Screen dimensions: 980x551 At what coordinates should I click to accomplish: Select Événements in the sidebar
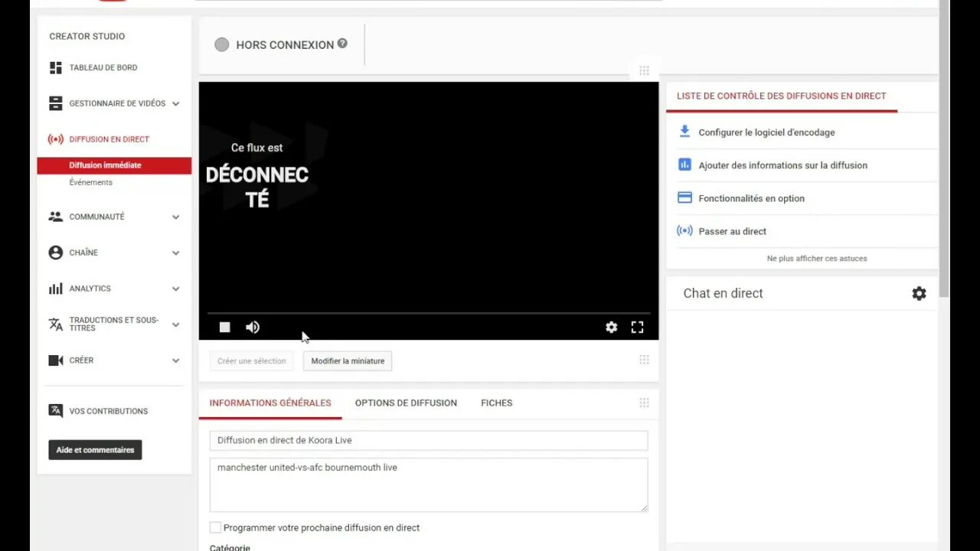coord(90,182)
